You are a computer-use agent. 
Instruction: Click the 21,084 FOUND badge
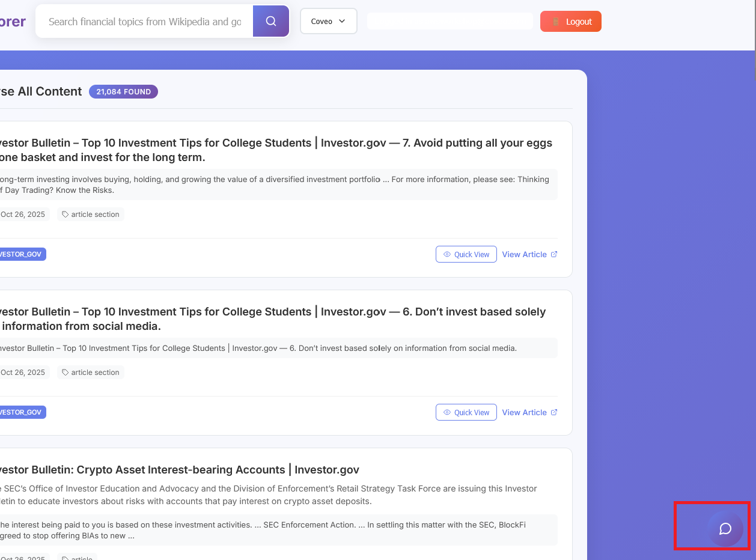pyautogui.click(x=123, y=92)
